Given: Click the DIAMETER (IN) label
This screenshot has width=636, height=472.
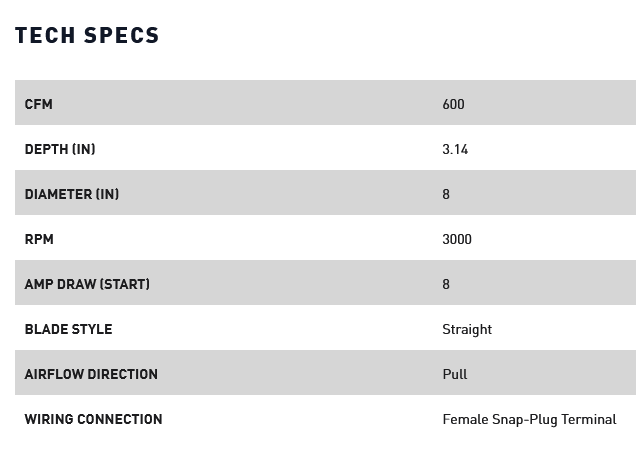Looking at the screenshot, I should click(x=72, y=194).
